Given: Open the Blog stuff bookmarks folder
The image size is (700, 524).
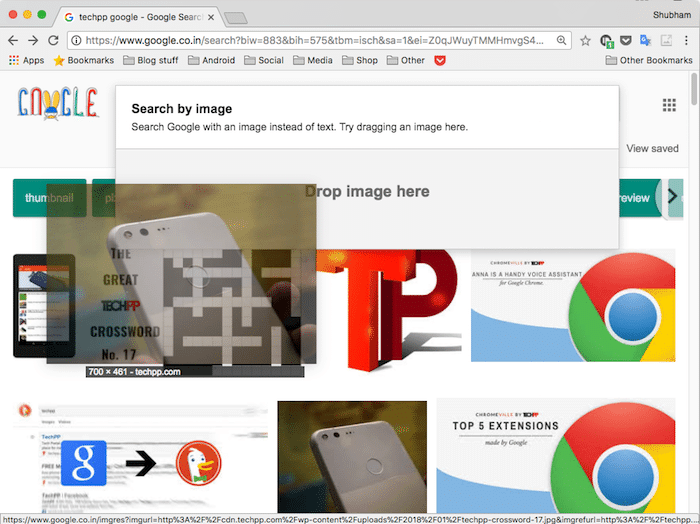Looking at the screenshot, I should (x=150, y=60).
